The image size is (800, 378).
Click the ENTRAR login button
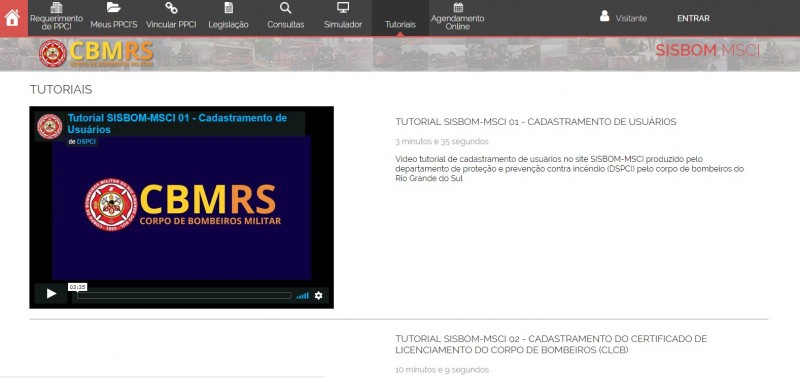693,18
